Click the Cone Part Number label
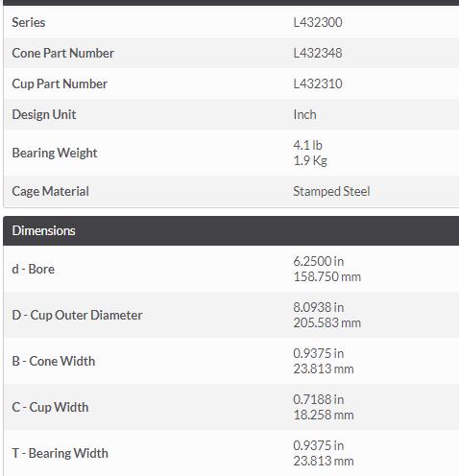 click(62, 53)
